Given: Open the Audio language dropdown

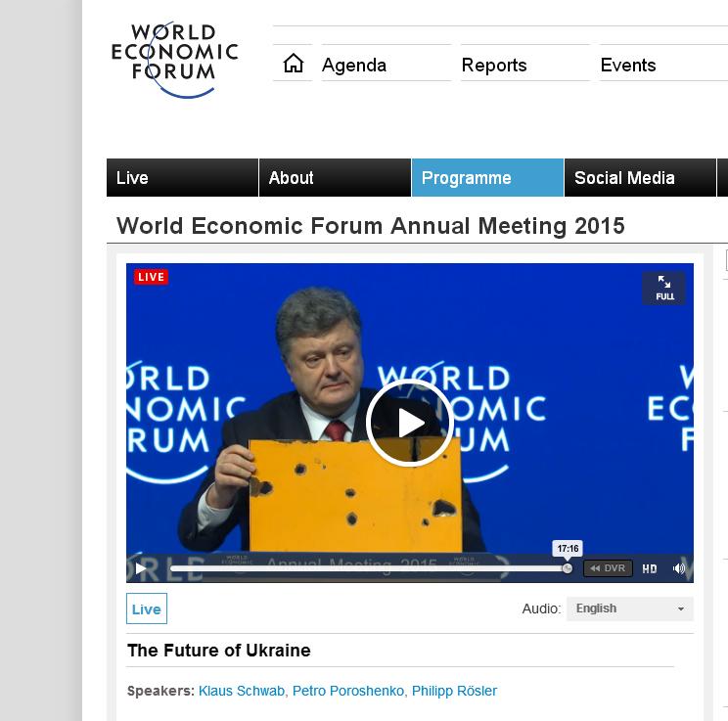Looking at the screenshot, I should point(630,608).
